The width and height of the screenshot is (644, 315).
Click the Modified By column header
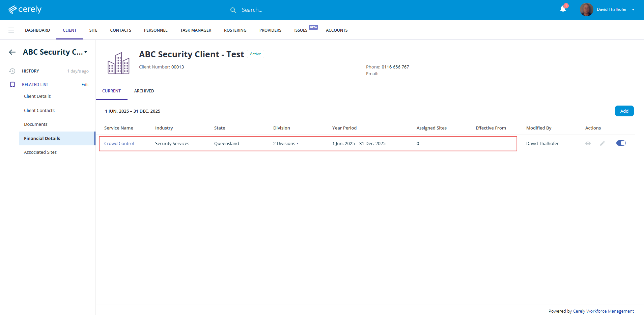coord(539,128)
